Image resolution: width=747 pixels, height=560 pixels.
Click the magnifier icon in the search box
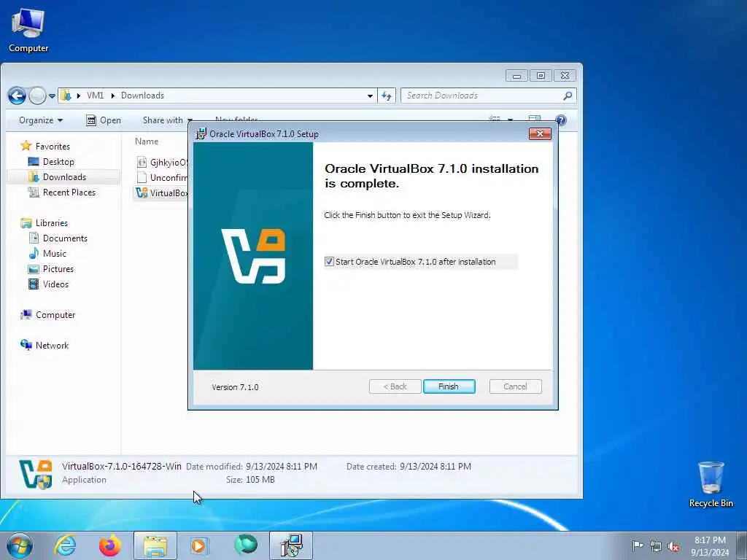tap(568, 96)
